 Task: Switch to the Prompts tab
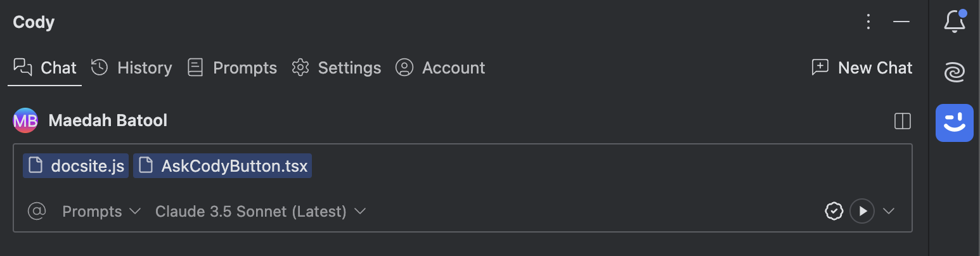[232, 68]
